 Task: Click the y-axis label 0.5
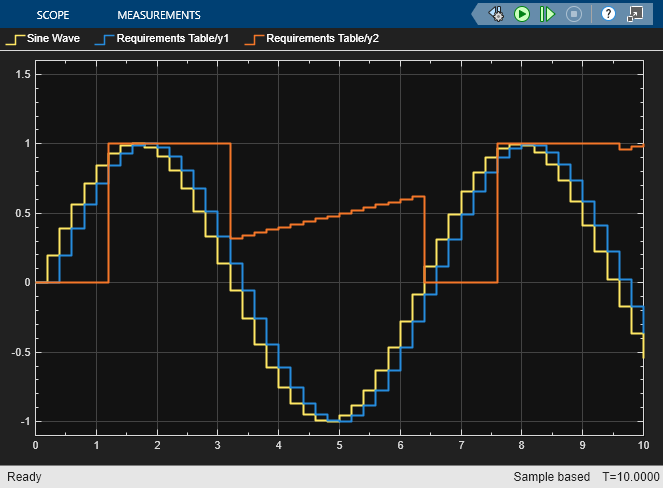(23, 213)
